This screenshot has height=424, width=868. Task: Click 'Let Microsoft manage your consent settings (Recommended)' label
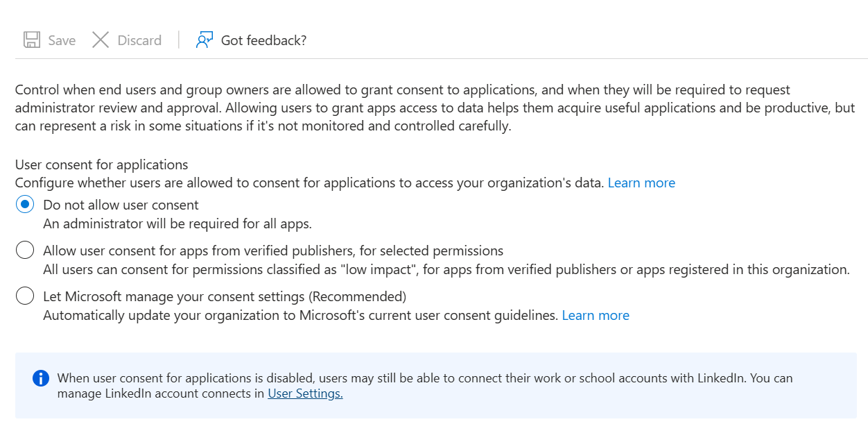point(224,296)
